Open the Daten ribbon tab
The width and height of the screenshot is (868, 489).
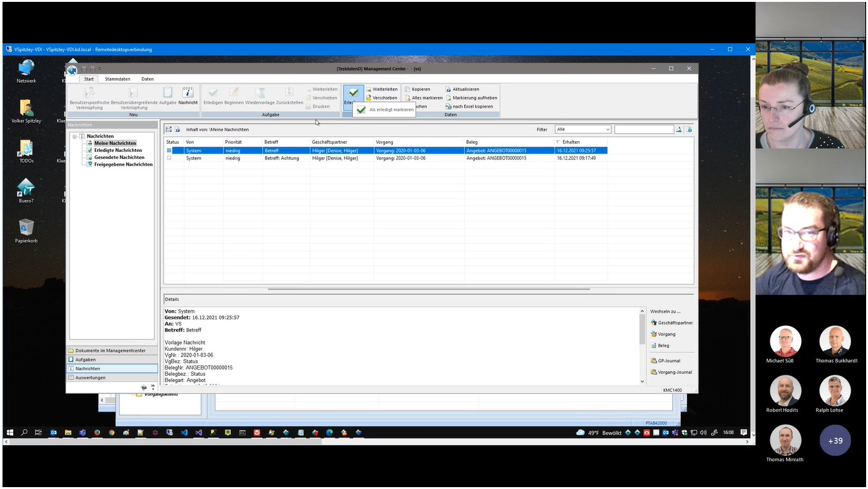pyautogui.click(x=147, y=79)
